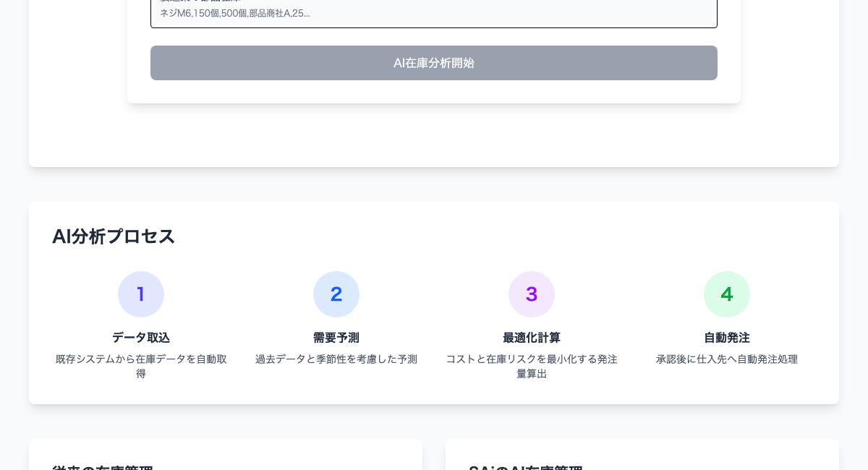Click the blue circle 2 icon for 需要予測
The width and height of the screenshot is (868, 470).
pyautogui.click(x=336, y=294)
